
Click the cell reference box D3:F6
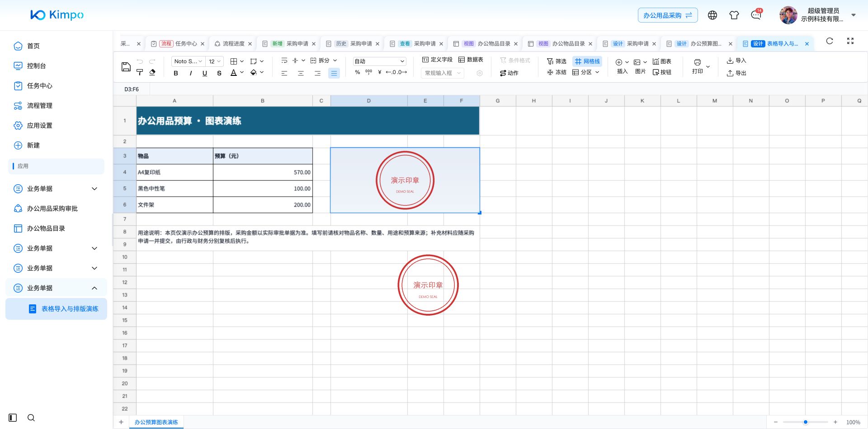pyautogui.click(x=132, y=89)
